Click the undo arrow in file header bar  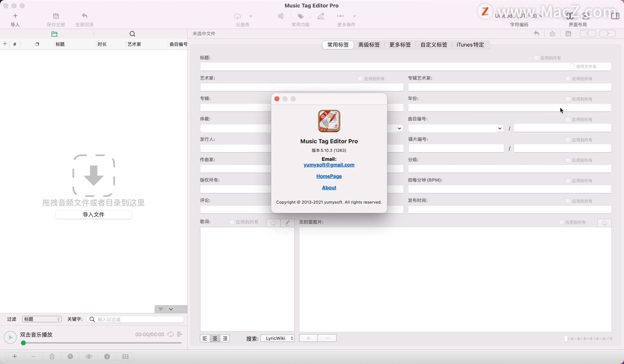tap(537, 33)
